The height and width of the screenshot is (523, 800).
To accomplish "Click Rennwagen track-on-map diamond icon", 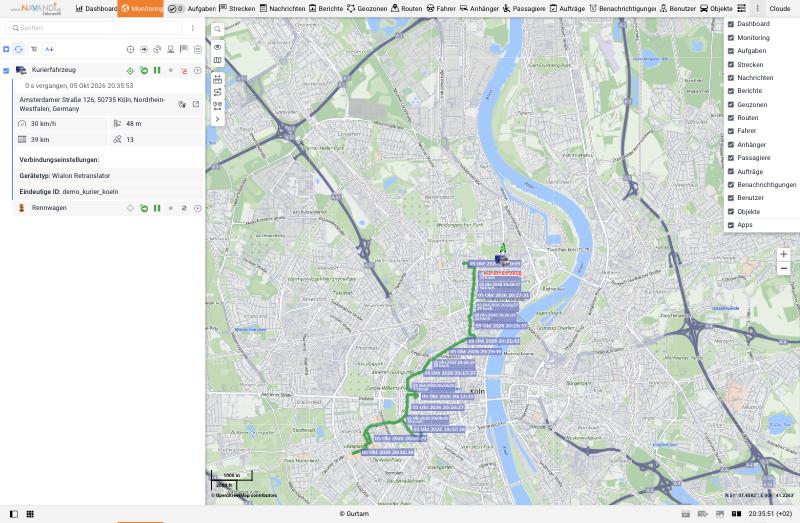I will coord(130,208).
